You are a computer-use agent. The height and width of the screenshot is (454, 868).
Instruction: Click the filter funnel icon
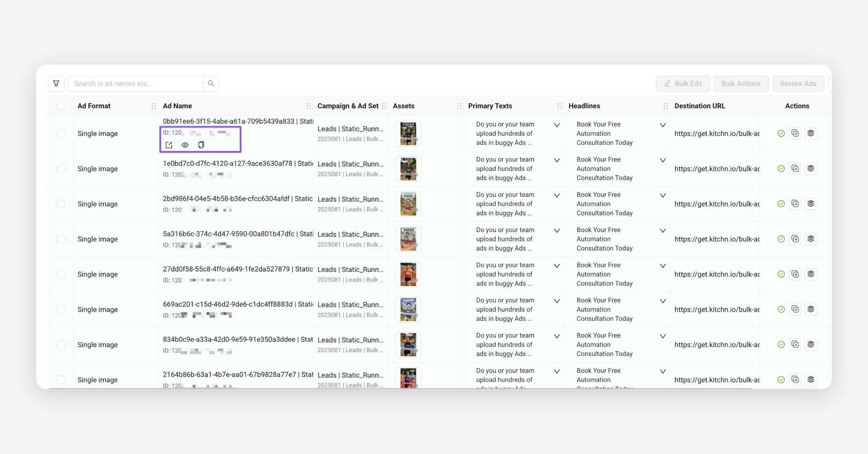tap(56, 84)
